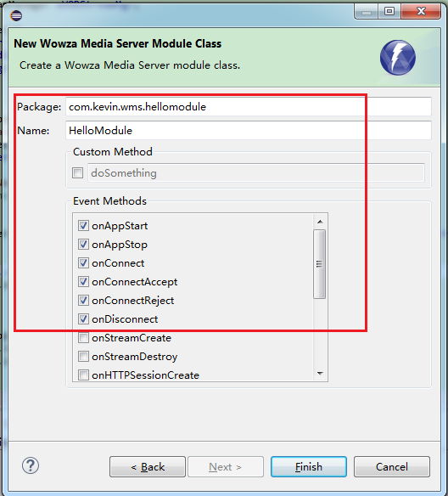
Task: Click the Finish button
Action: click(x=309, y=466)
